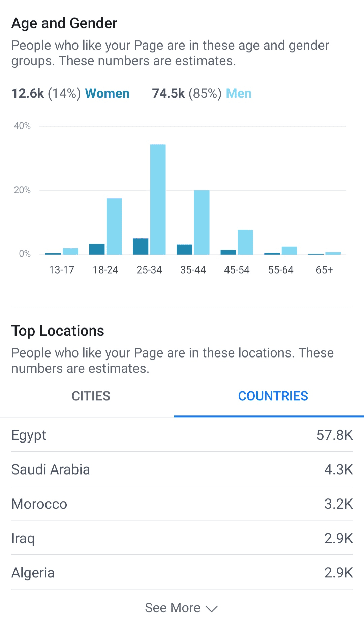Tap the women's 18-24 bar

pos(97,249)
